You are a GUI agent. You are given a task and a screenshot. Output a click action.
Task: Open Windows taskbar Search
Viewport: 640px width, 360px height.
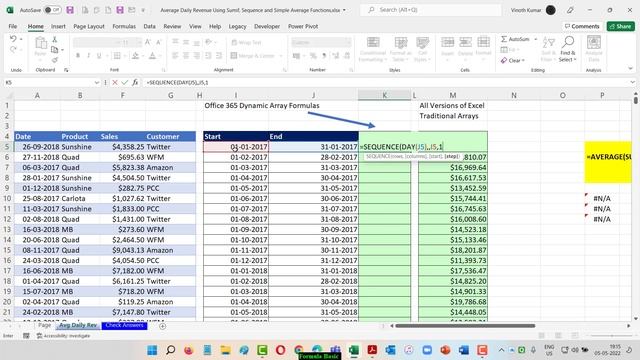[171, 350]
